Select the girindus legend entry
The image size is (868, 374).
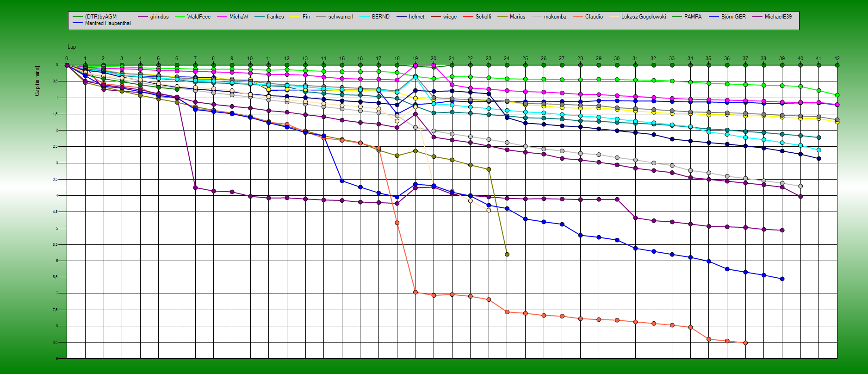pos(153,17)
